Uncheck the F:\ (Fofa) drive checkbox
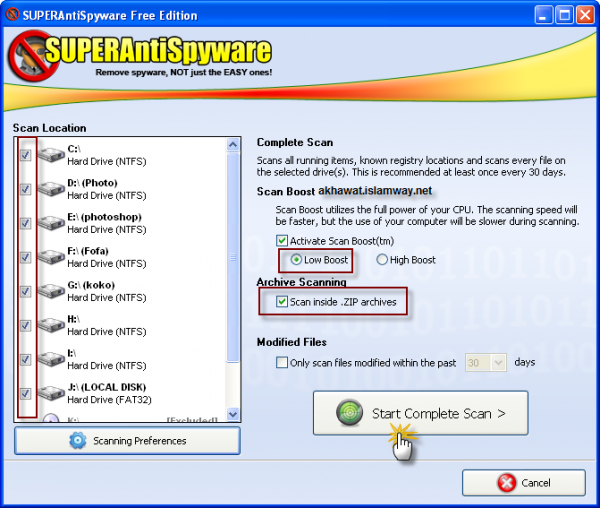Viewport: 600px width, 508px height. (25, 257)
